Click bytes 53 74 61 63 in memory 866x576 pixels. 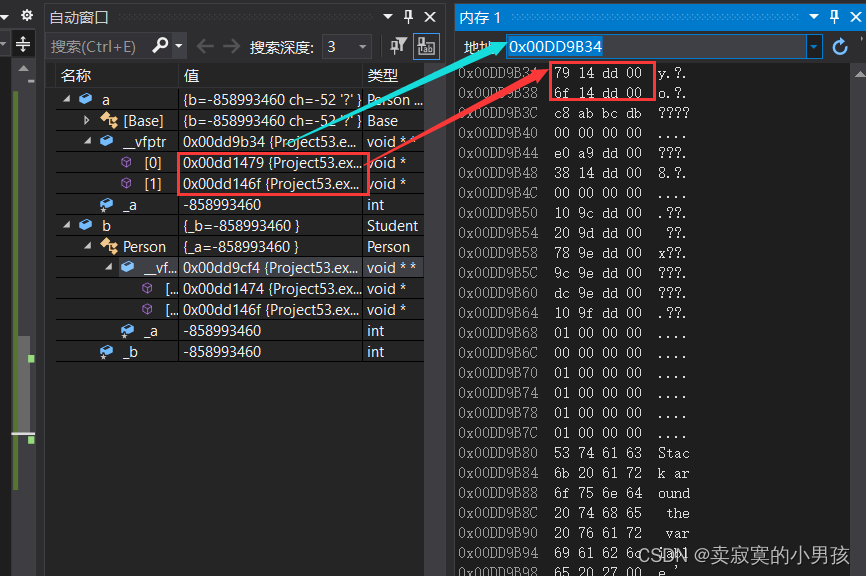[598, 453]
